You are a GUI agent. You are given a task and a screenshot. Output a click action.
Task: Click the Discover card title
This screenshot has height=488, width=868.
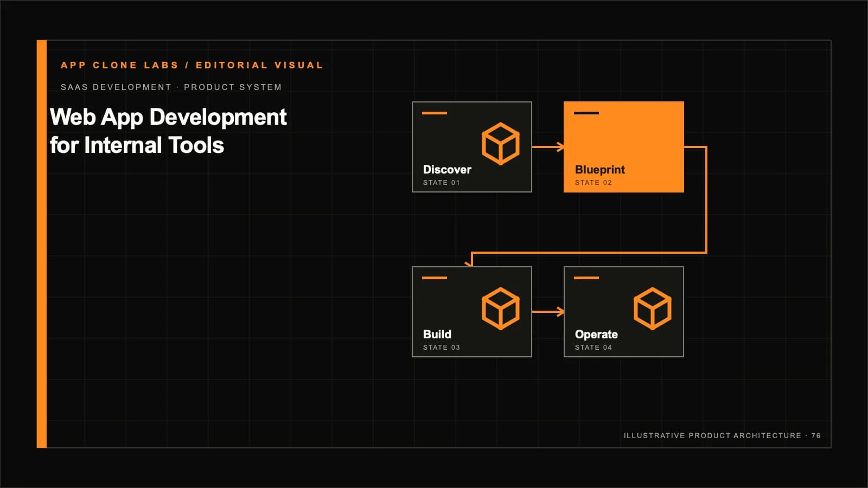coord(447,170)
